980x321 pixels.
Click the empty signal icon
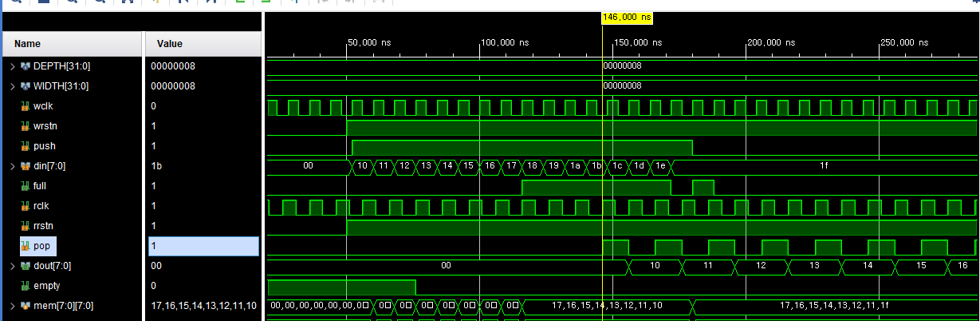coord(26,286)
